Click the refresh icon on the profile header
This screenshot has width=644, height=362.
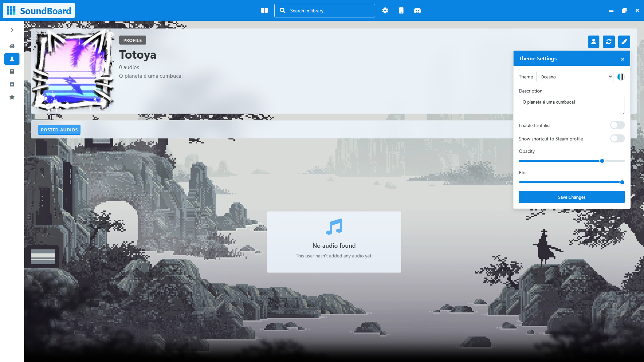(609, 42)
